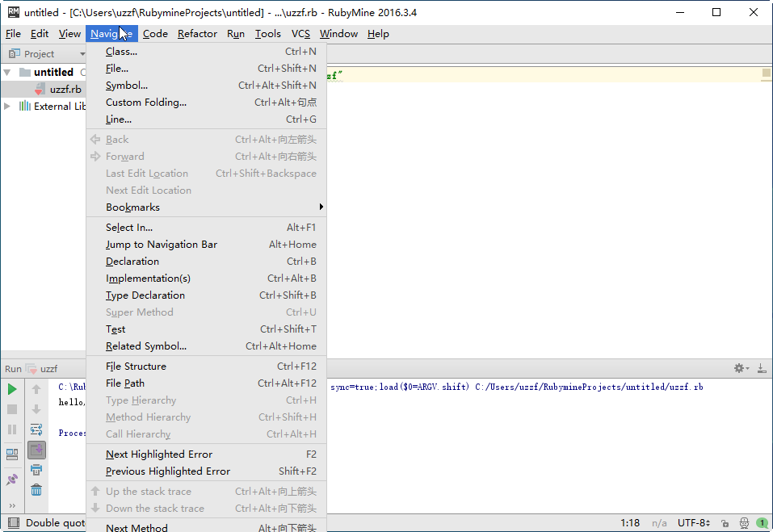
Task: Pin the Run tab with the pin icon
Action: point(12,480)
